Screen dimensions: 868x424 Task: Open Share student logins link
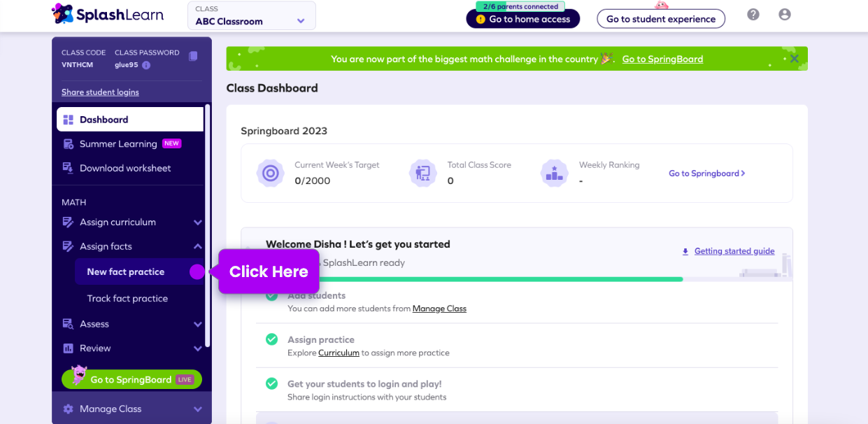pos(100,92)
